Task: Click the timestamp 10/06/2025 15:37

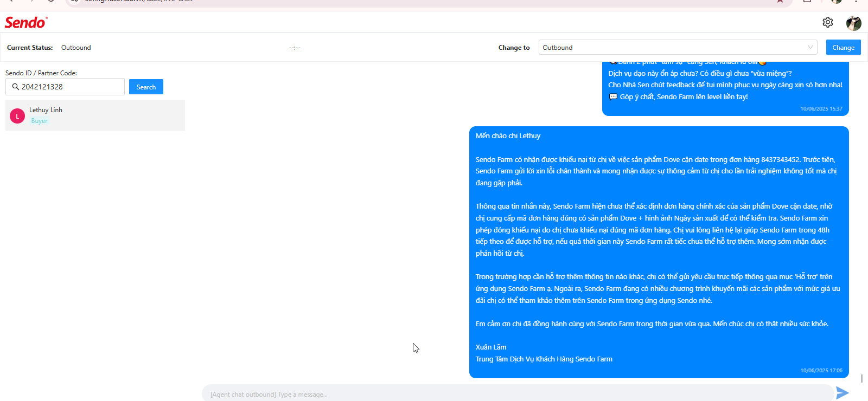Action: click(821, 109)
